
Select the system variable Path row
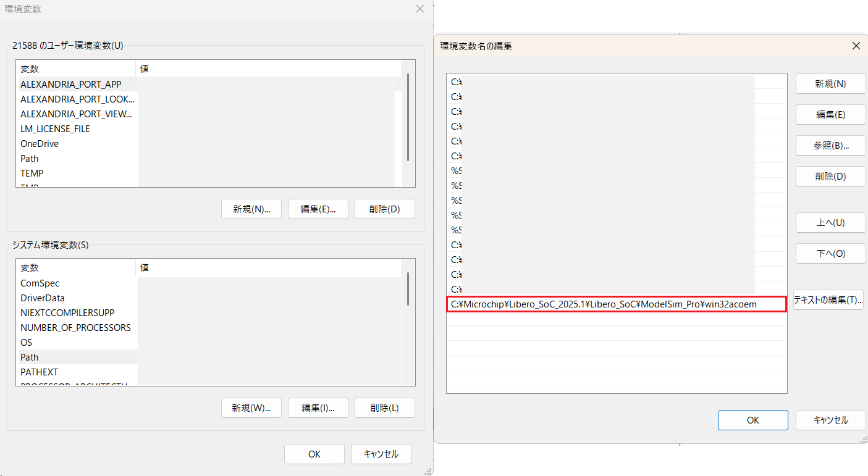tap(30, 357)
